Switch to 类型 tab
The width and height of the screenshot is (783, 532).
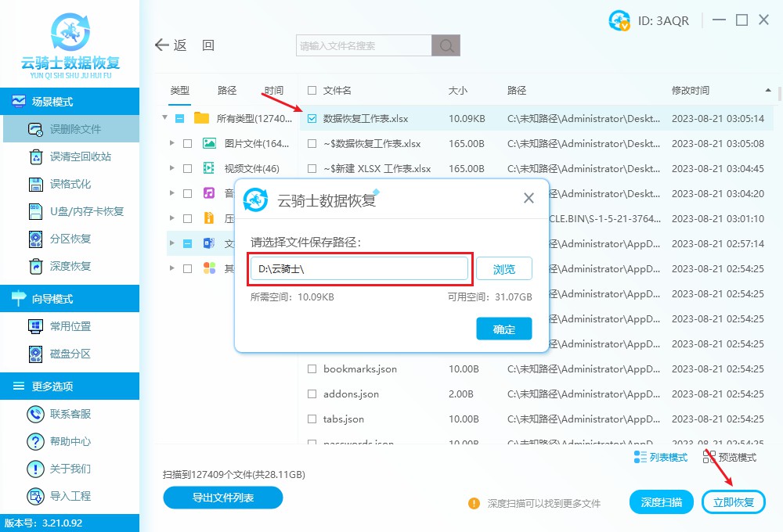(x=180, y=90)
